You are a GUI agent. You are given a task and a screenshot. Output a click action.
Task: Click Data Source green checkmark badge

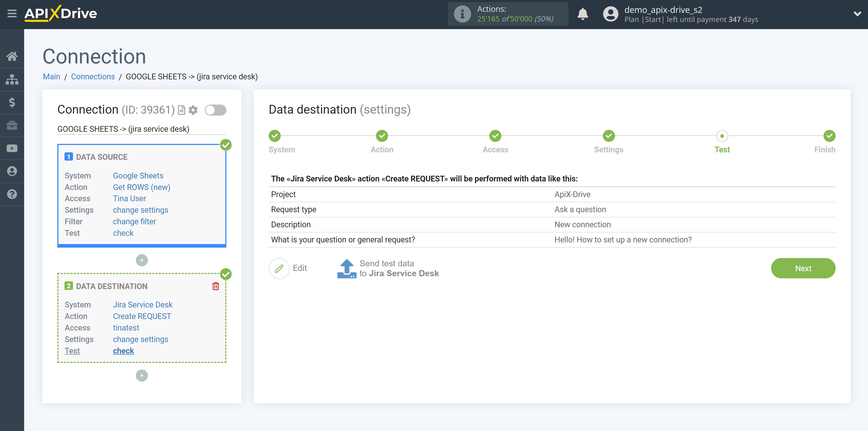click(x=226, y=145)
